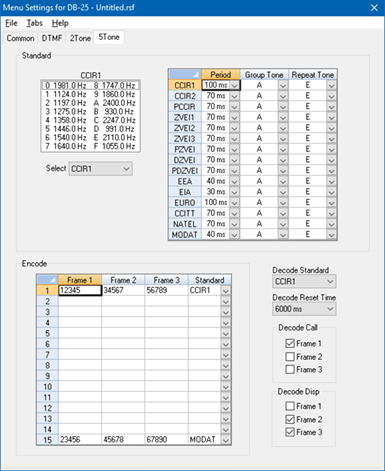Viewport: 385px width, 471px height.
Task: Click the 30 ms period value for EIA
Action: point(216,192)
